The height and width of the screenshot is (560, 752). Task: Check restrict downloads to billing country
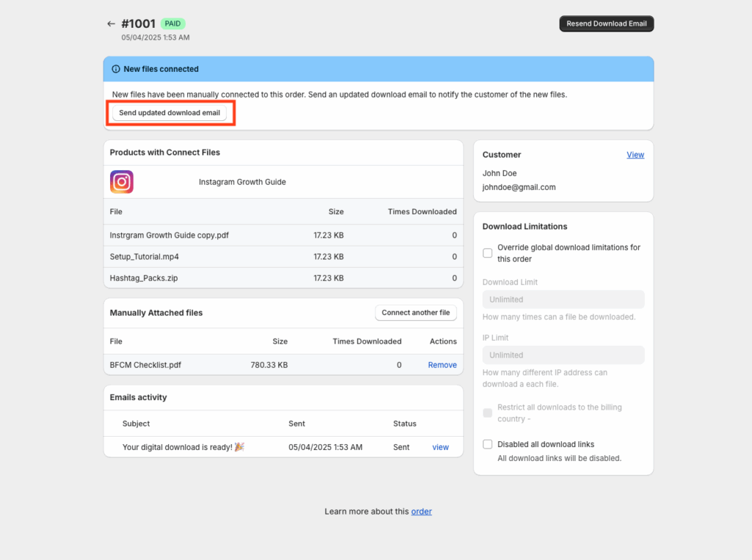coord(488,413)
